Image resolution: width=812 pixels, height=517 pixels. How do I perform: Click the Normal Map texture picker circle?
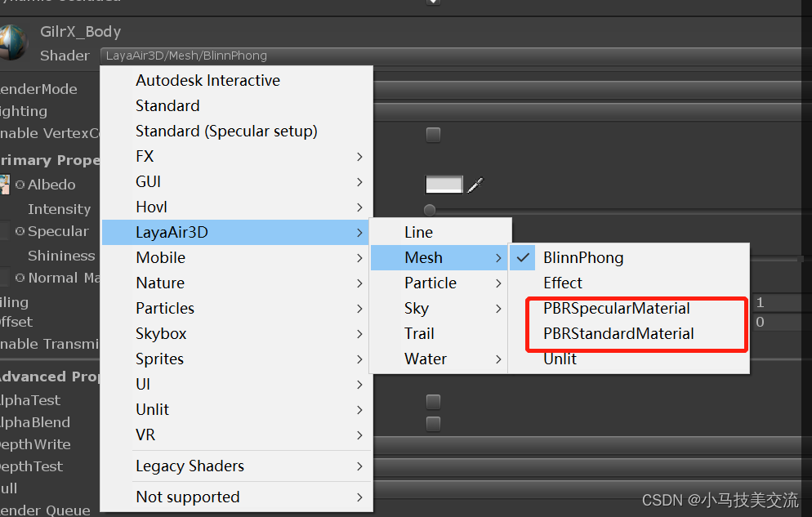pos(20,278)
